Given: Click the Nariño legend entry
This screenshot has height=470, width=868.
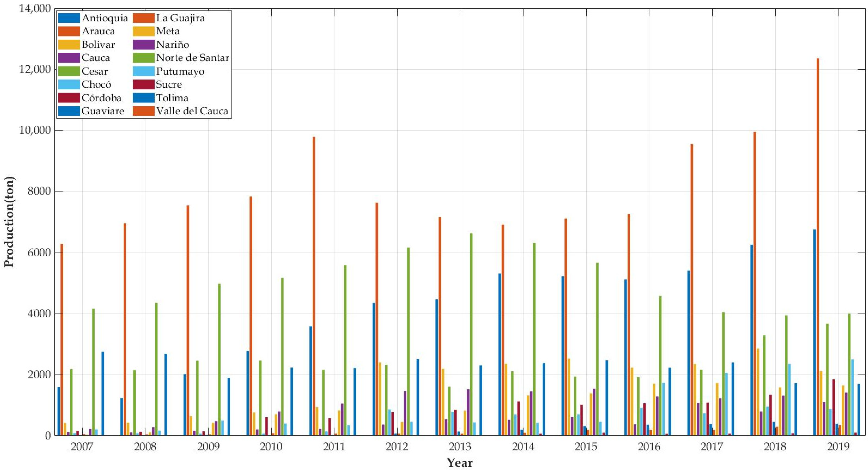Looking at the screenshot, I should (x=172, y=45).
